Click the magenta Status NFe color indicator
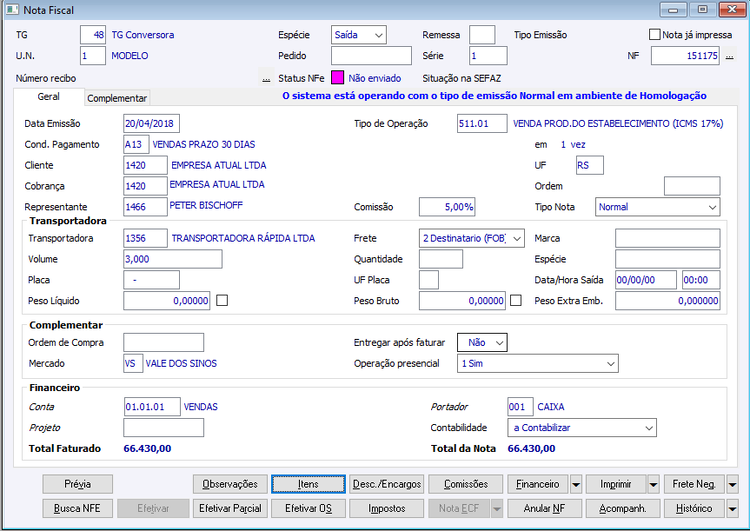This screenshot has width=750, height=531. pos(338,77)
